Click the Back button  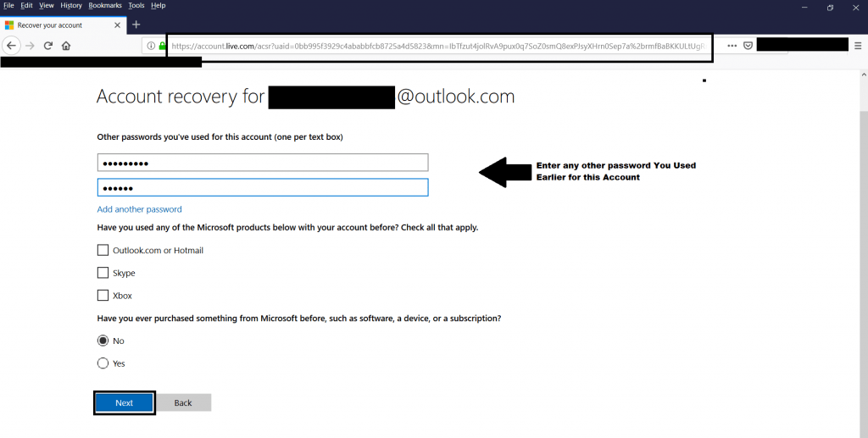(x=183, y=402)
